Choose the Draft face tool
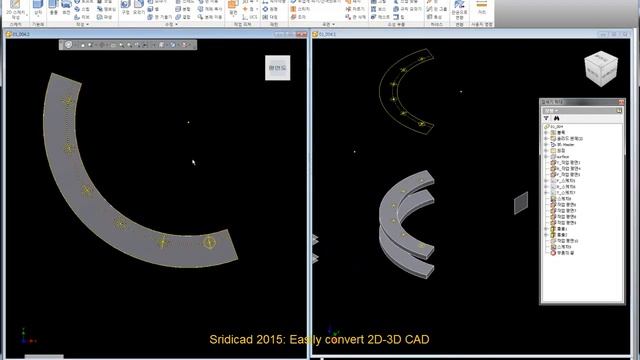640x360 pixels. pos(160,17)
